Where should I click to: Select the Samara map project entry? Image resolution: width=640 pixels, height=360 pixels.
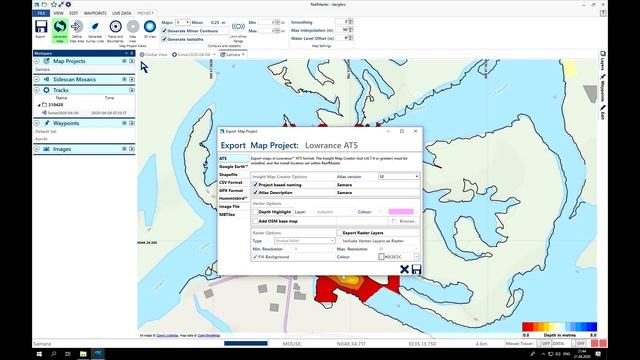pos(42,69)
